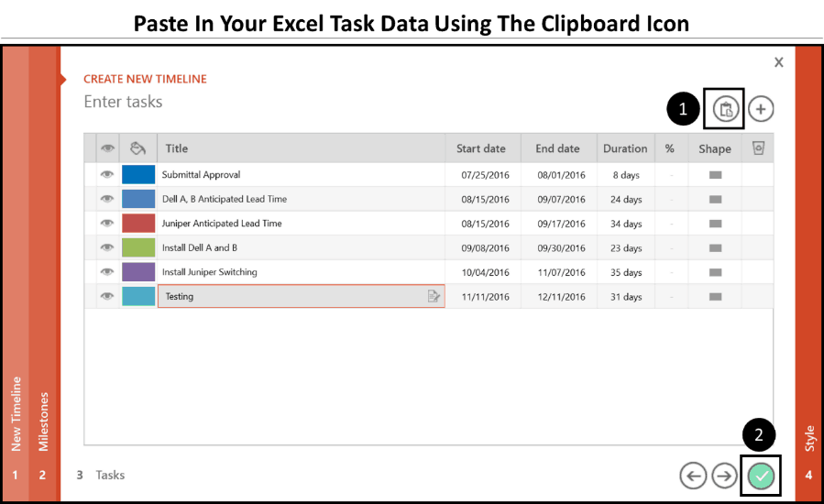Change the blue color of Submittal Approval
824x504 pixels.
138,174
